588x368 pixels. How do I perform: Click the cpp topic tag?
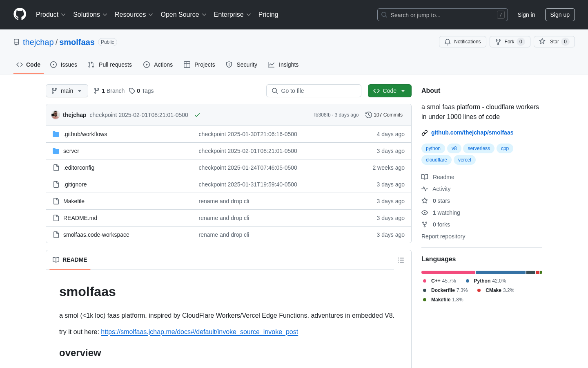tap(505, 148)
